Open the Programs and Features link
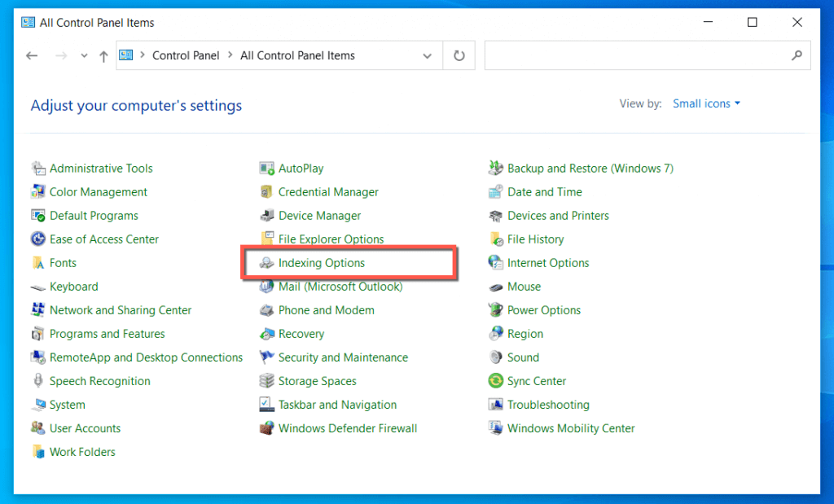The width and height of the screenshot is (834, 504). (x=107, y=334)
